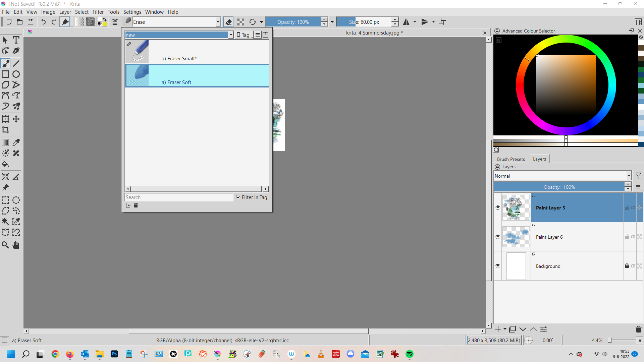Select the Elliptical selection tool
This screenshot has width=644, height=362.
click(16, 200)
